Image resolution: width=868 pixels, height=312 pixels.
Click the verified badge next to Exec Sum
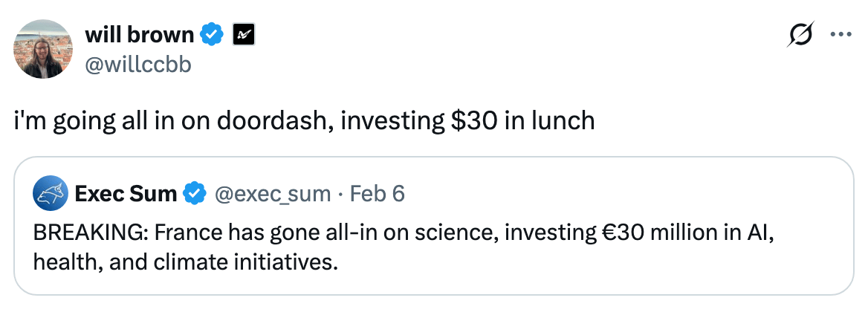pyautogui.click(x=195, y=195)
